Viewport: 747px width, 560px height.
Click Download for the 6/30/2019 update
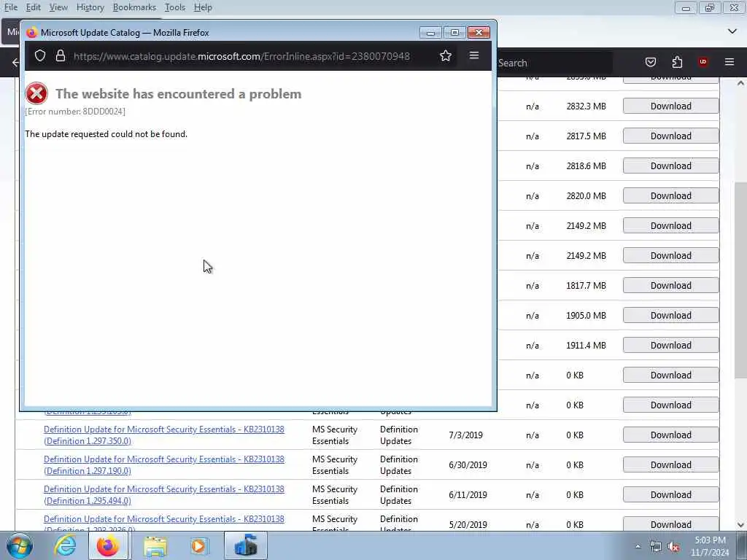671,465
